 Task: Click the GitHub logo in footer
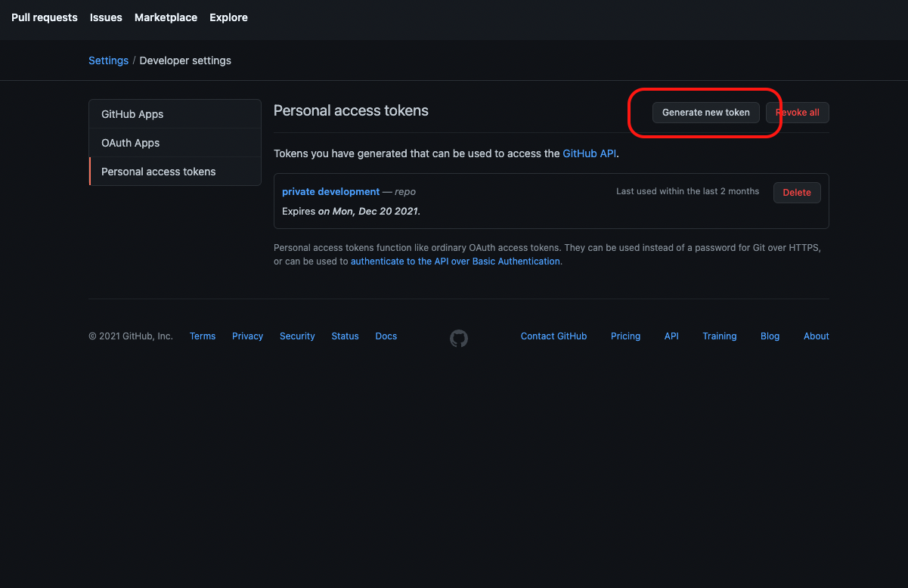459,338
